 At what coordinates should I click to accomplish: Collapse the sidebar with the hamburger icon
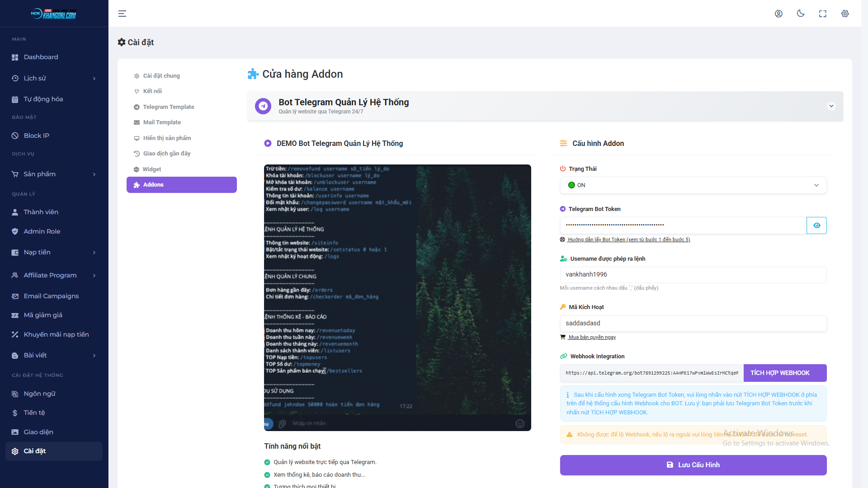point(122,14)
